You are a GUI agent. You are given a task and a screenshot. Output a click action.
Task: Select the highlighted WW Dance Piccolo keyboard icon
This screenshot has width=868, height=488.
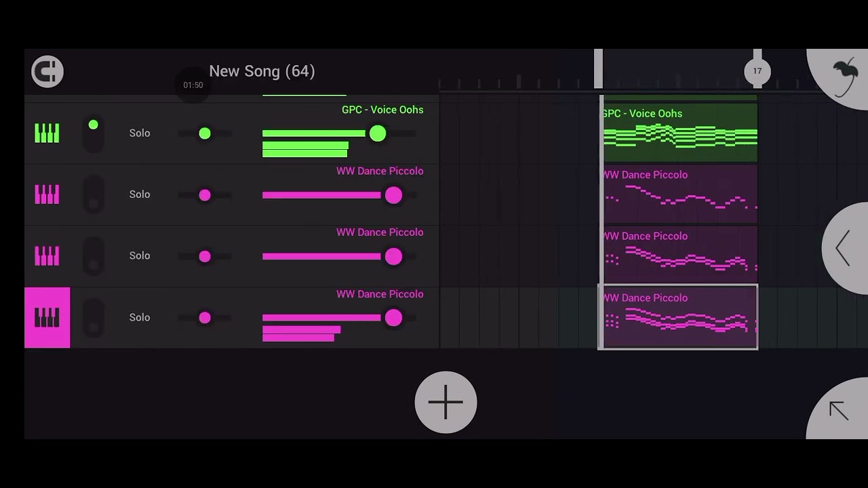[47, 317]
